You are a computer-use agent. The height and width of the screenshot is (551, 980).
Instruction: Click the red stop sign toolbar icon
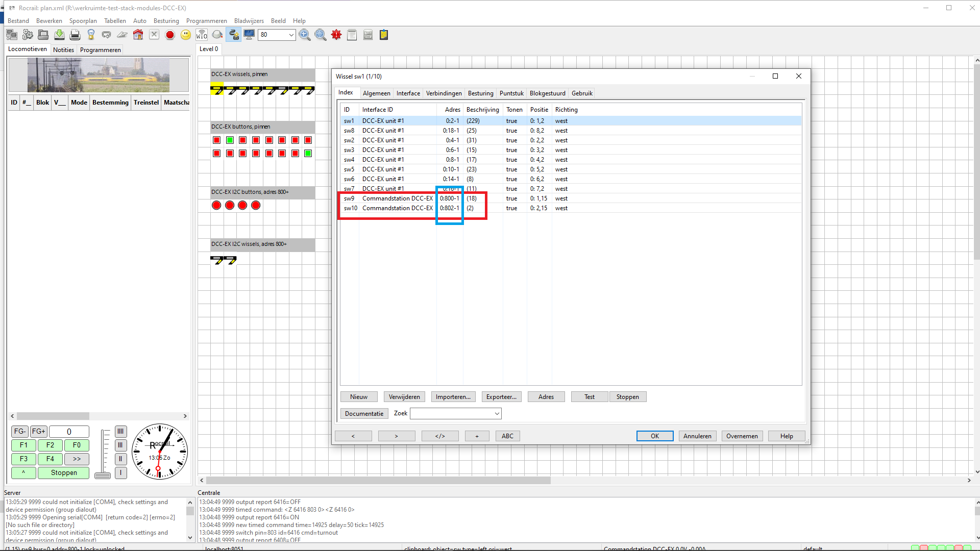tap(170, 35)
